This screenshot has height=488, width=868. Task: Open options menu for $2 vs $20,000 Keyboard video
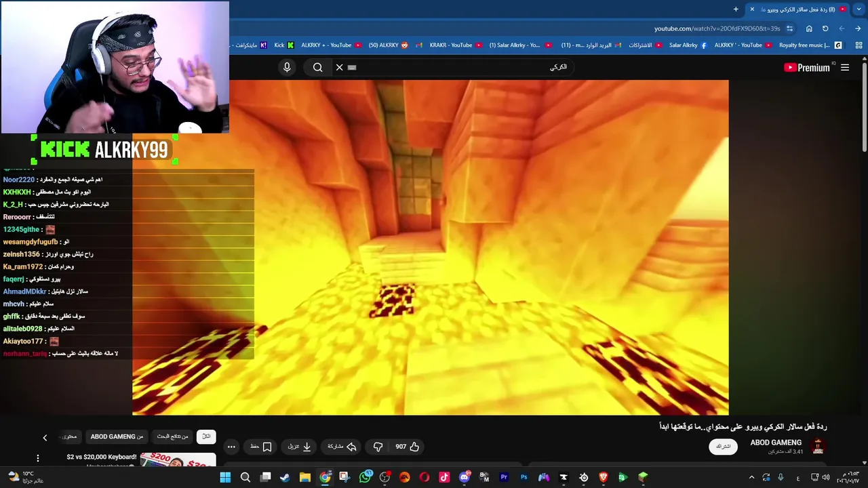click(38, 458)
